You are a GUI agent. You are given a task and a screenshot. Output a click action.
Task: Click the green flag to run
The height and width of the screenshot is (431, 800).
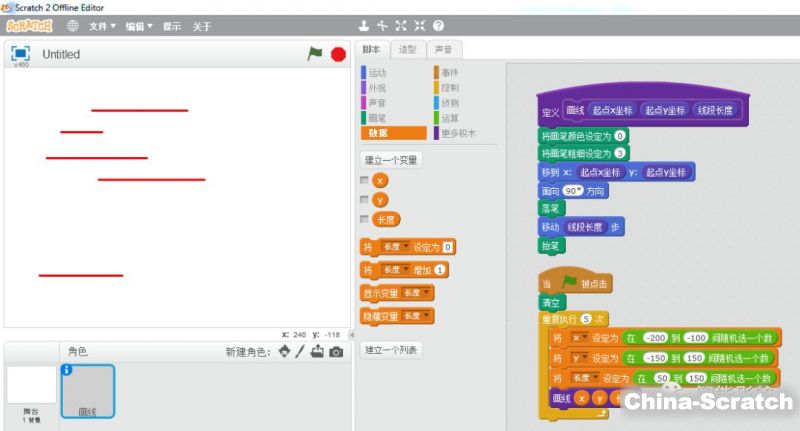pos(315,54)
